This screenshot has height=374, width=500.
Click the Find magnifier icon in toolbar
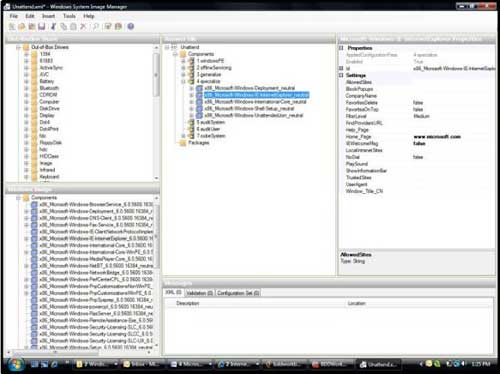coord(96,27)
